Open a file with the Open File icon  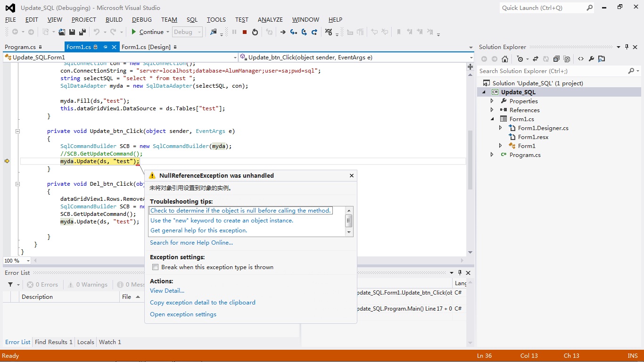tap(62, 32)
